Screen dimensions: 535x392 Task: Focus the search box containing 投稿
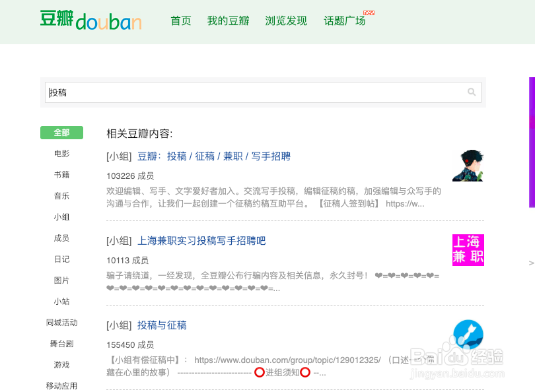click(x=263, y=92)
